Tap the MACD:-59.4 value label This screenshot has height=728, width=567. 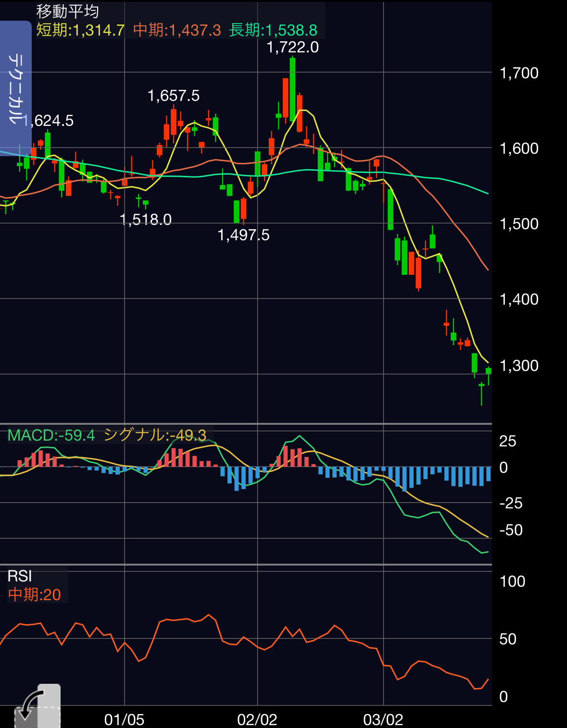coord(51,435)
